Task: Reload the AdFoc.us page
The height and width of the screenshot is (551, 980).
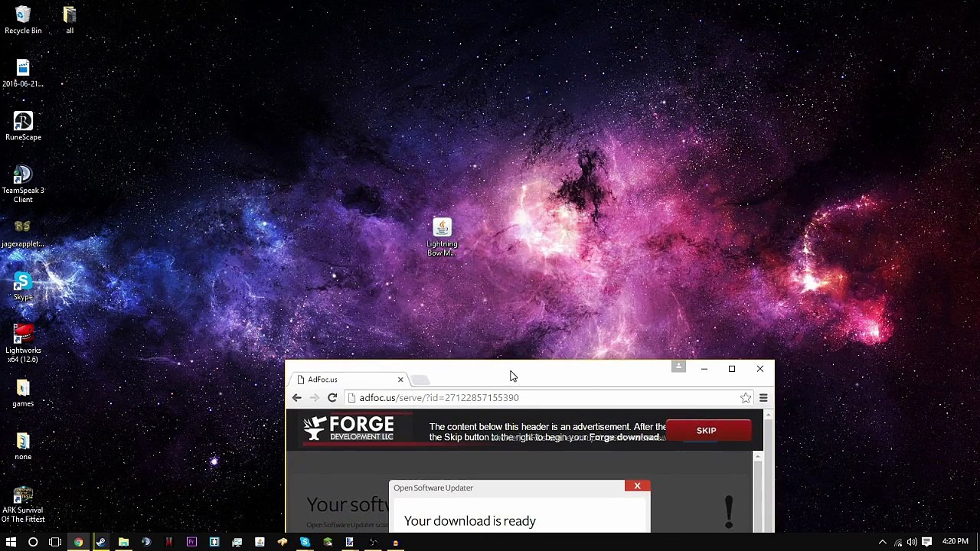Action: point(332,398)
